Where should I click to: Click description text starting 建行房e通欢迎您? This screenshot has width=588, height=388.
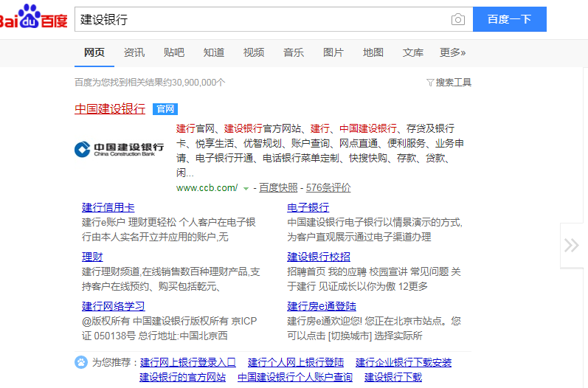tap(374, 328)
